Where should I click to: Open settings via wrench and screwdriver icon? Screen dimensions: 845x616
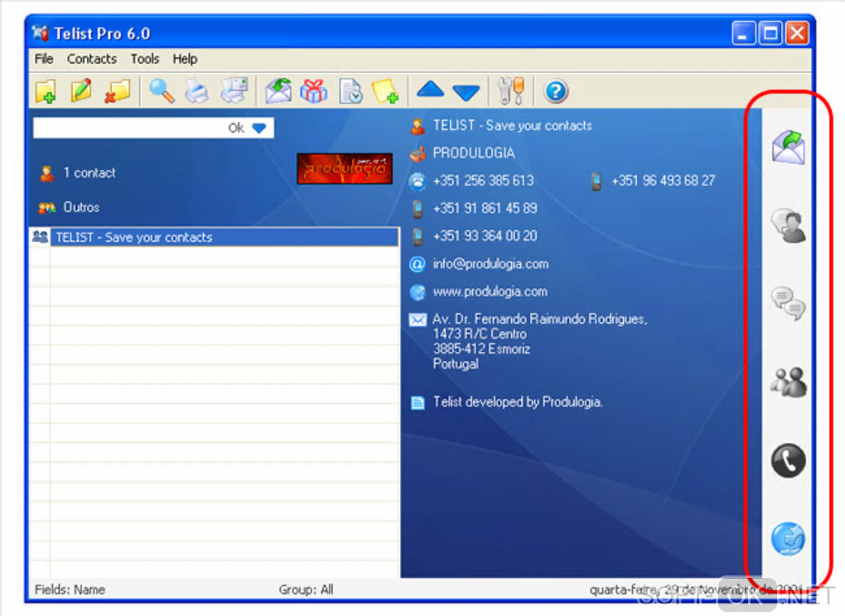pyautogui.click(x=511, y=91)
